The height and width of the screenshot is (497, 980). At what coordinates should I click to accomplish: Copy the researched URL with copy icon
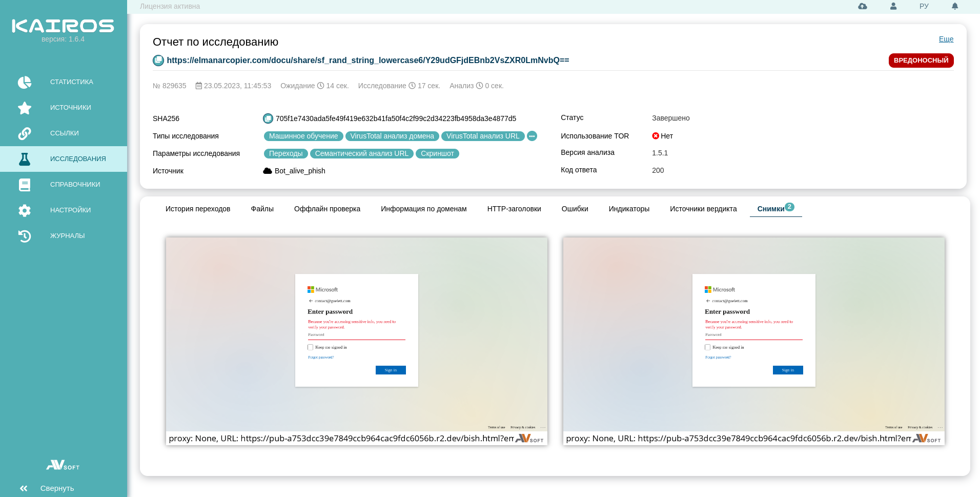pos(158,61)
